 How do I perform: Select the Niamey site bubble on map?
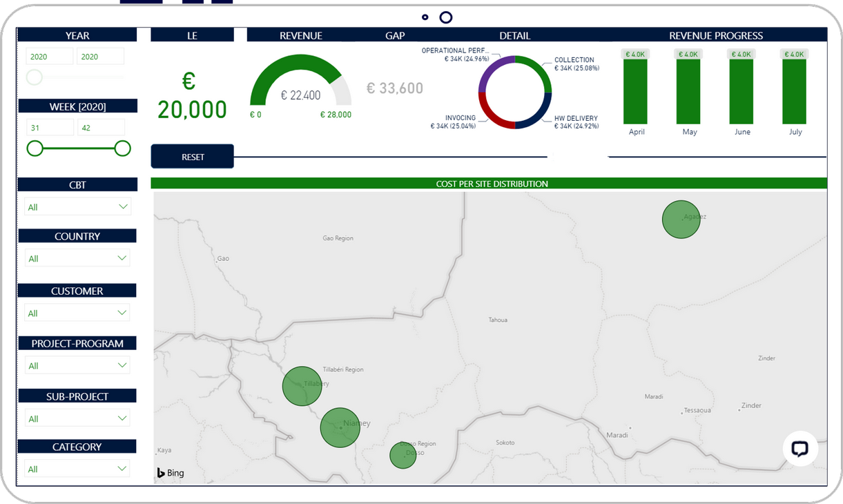pos(340,427)
